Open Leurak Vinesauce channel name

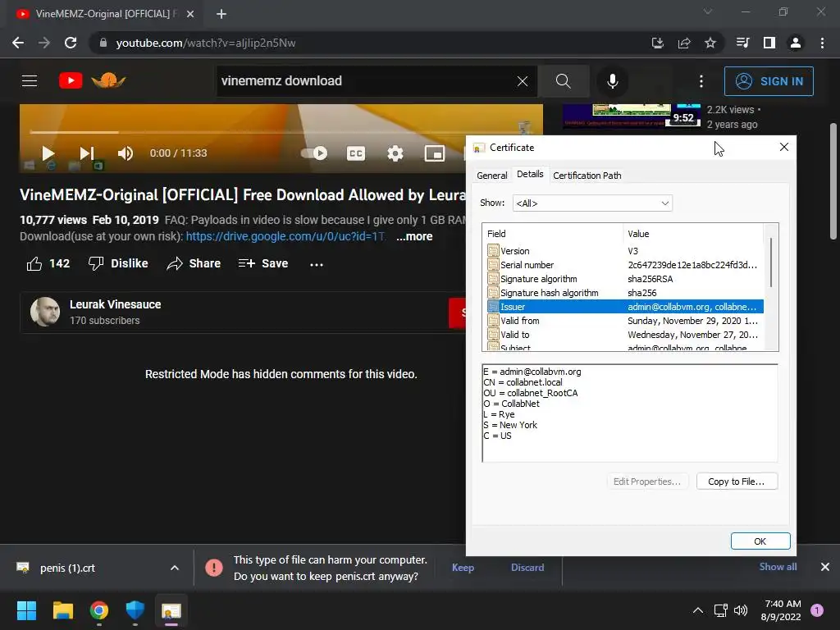click(115, 304)
